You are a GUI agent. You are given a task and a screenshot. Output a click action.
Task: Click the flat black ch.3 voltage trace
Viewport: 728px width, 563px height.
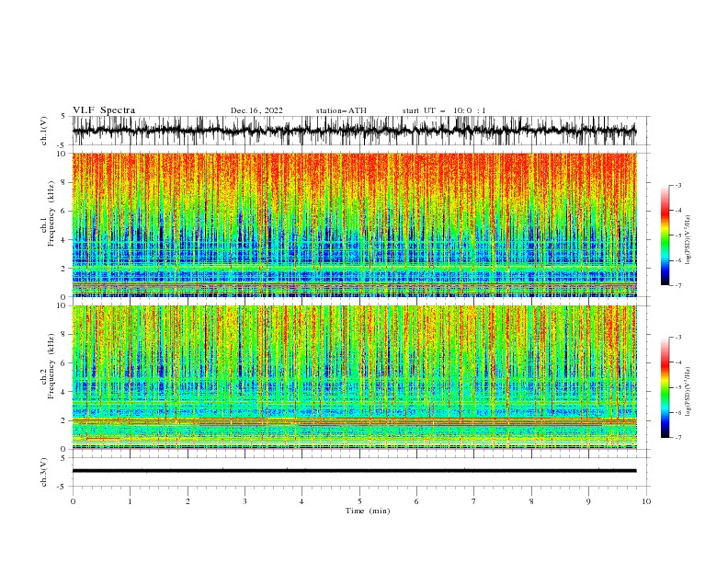[354, 471]
